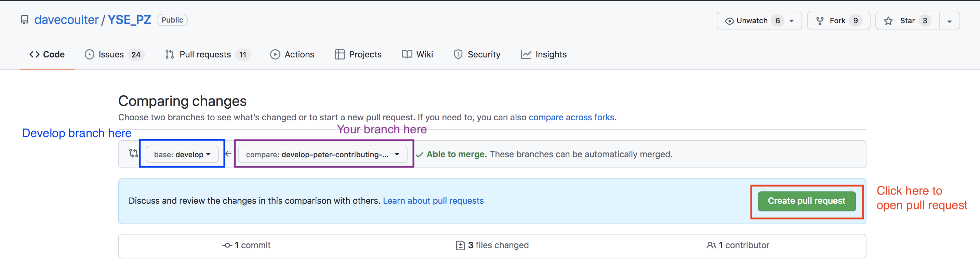Image resolution: width=980 pixels, height=268 pixels.
Task: View the 1 commit summary
Action: 247,245
